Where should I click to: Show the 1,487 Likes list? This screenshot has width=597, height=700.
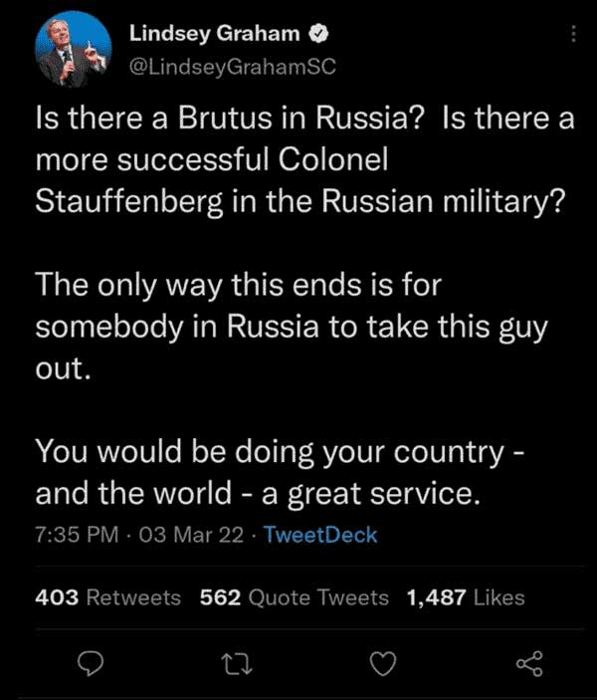(465, 597)
